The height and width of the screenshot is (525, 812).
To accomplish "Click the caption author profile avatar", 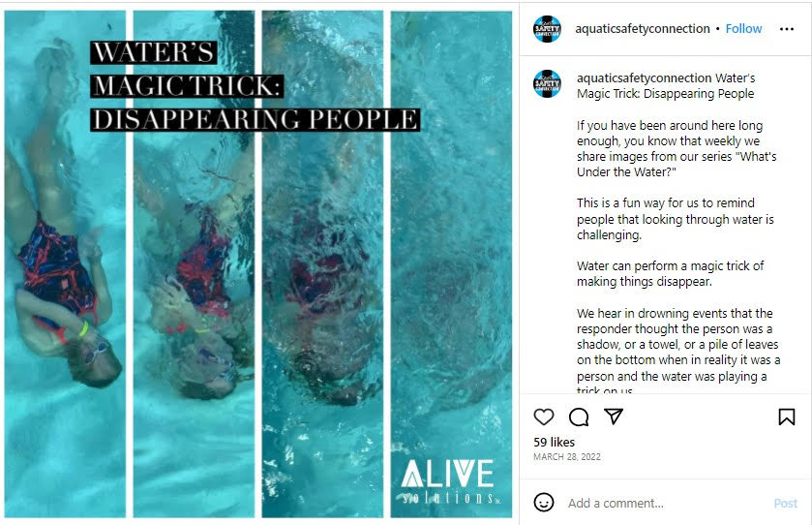I will pyautogui.click(x=547, y=83).
